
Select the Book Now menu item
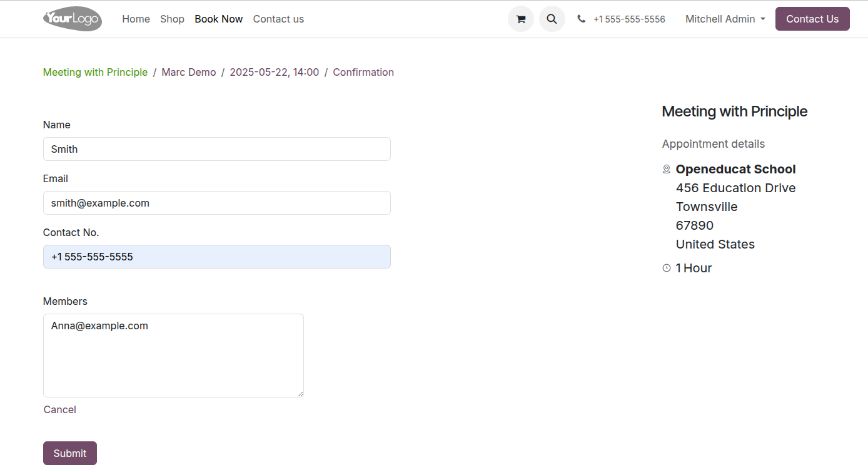tap(218, 19)
